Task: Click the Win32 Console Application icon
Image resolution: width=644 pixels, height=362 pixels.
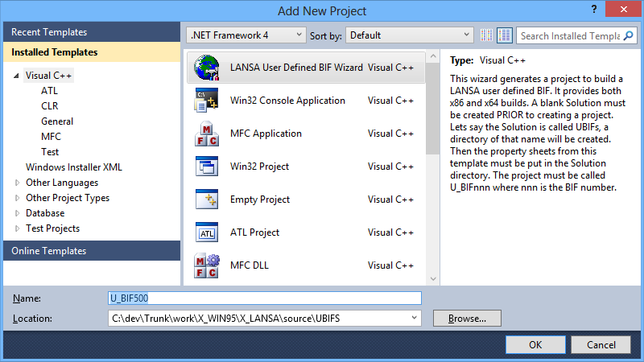Action: (x=207, y=101)
